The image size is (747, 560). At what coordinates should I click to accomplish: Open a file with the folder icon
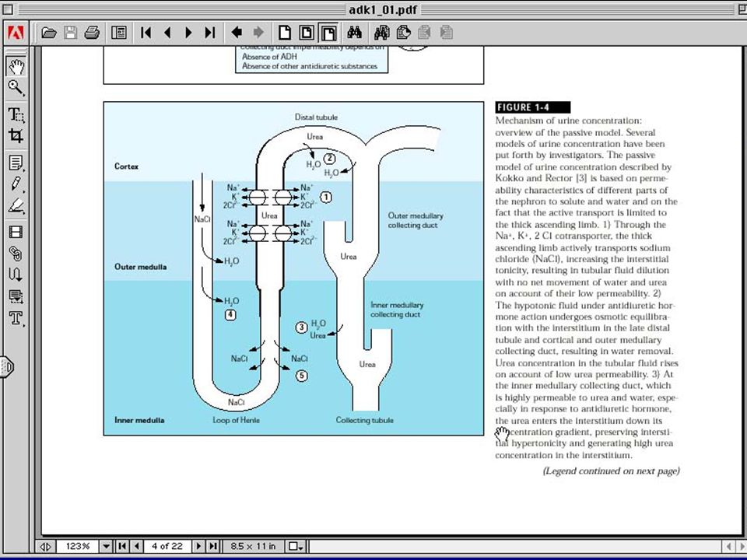(x=49, y=33)
